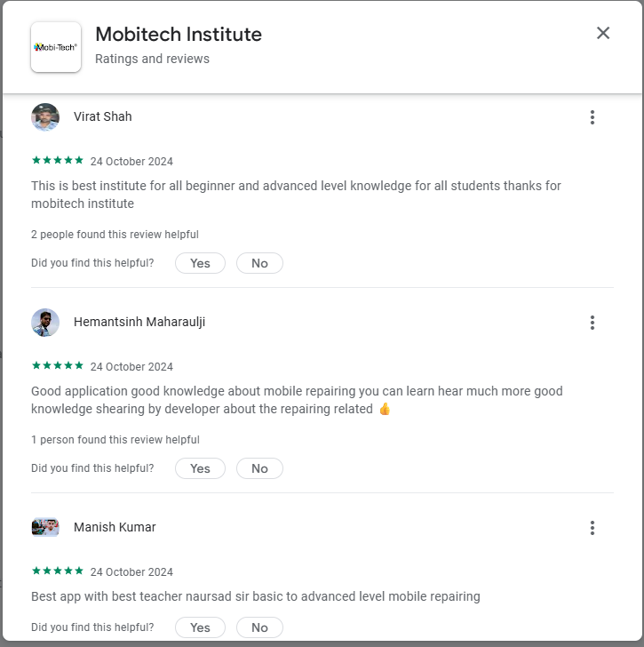
Task: Close the ratings and reviews dialog
Action: tap(603, 33)
